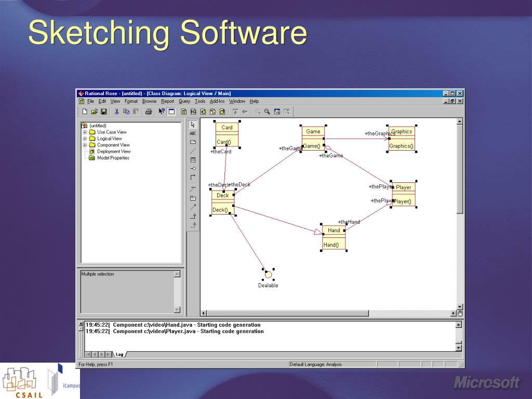Click the Browse Interaction Diagram icon
Viewport: 532px width, 399px height.
pos(193,112)
